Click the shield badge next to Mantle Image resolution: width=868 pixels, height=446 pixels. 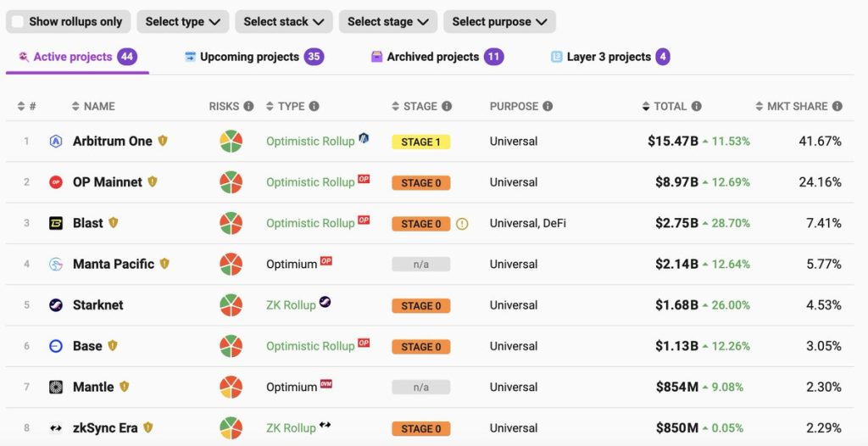tap(124, 387)
